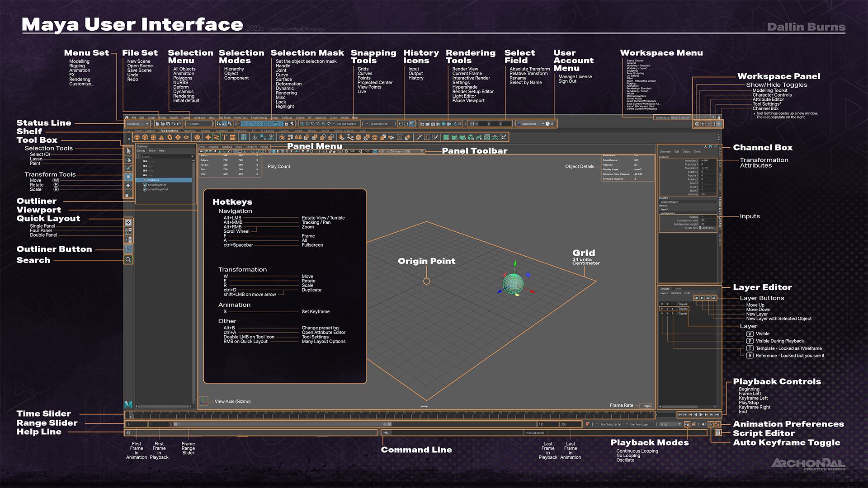
Task: Click the Paint selection tool icon
Action: tap(128, 168)
